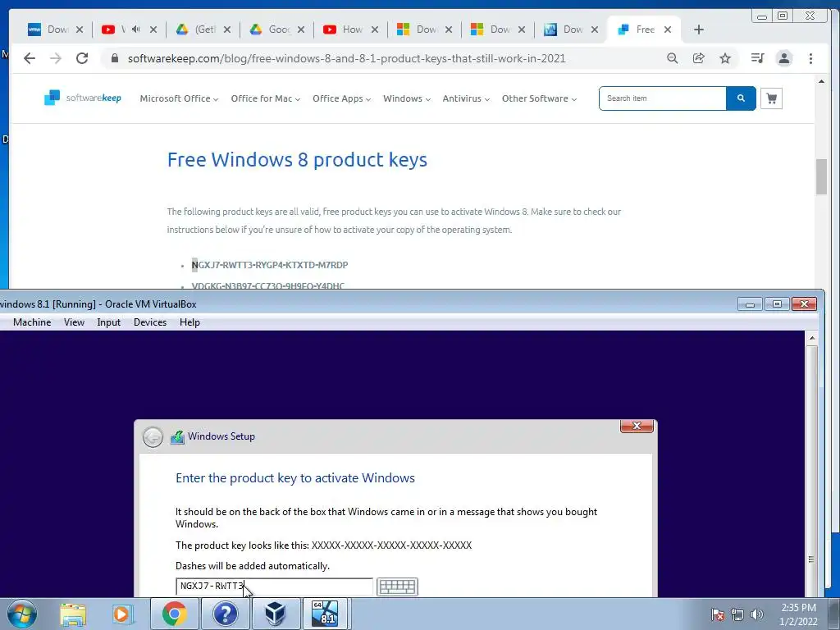The image size is (840, 630).
Task: Click the blue search magnifier button
Action: [741, 98]
